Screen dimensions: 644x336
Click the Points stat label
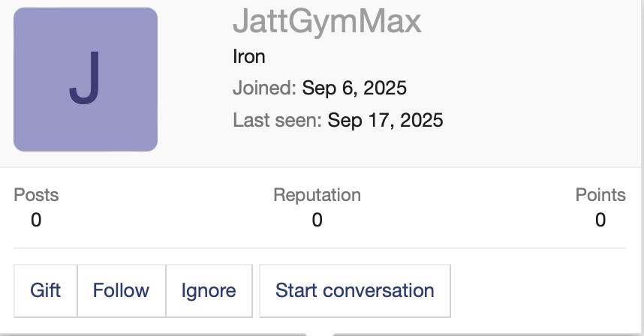point(600,195)
